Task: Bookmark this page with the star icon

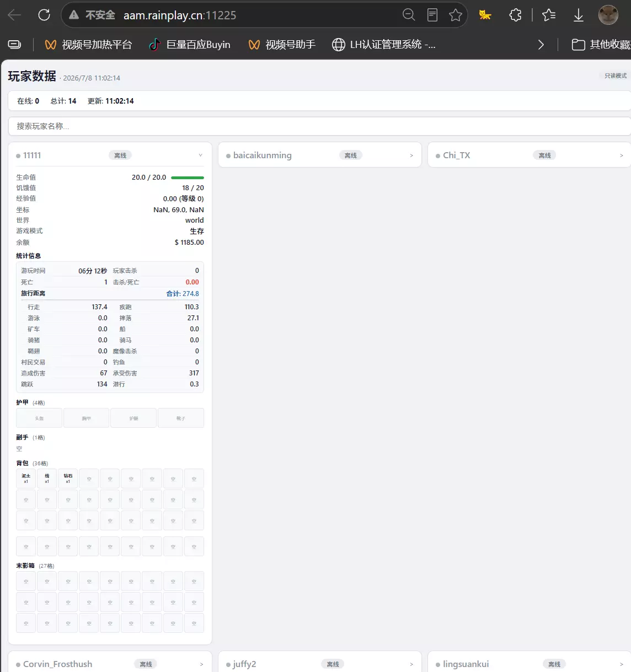Action: click(456, 15)
